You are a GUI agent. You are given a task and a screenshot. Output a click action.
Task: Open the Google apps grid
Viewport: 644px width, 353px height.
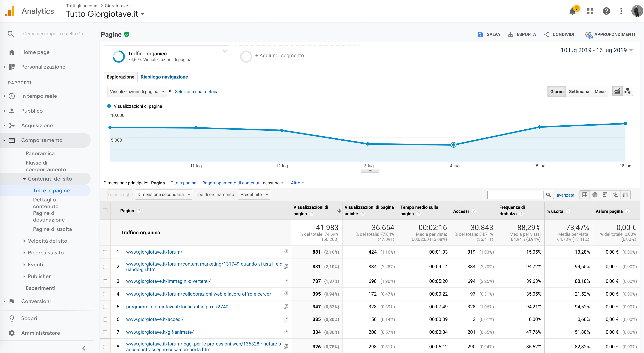point(590,11)
